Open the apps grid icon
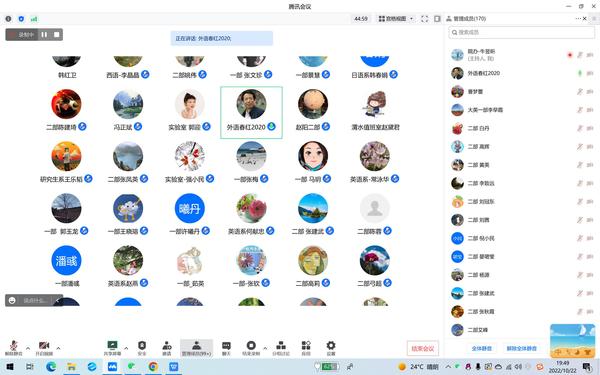 point(306,348)
